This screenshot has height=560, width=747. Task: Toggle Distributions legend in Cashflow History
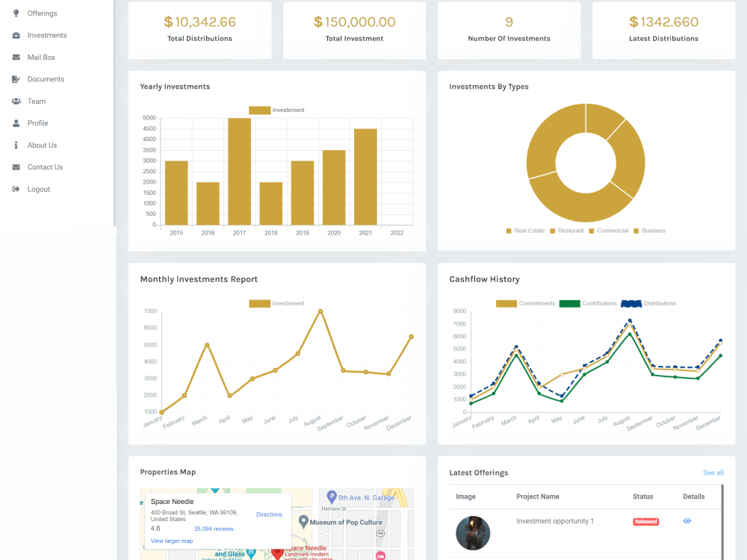[648, 303]
